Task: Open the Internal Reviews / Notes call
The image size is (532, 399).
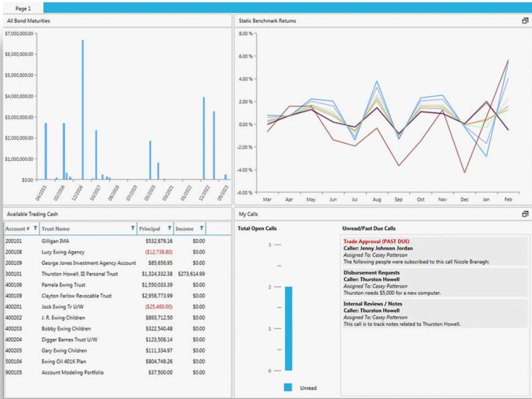Action: pos(434,314)
